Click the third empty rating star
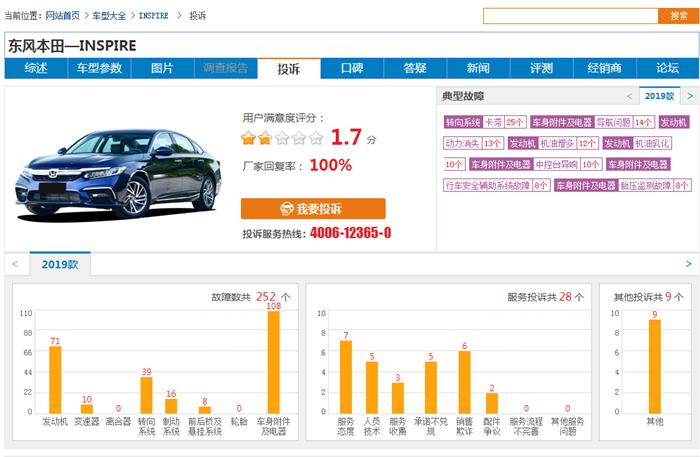The image size is (700, 457). coord(282,138)
